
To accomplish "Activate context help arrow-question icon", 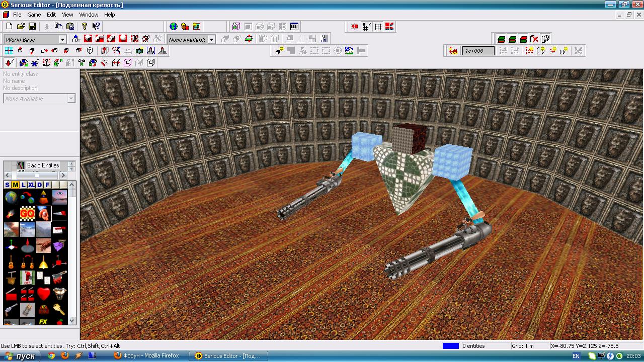I will (x=96, y=26).
